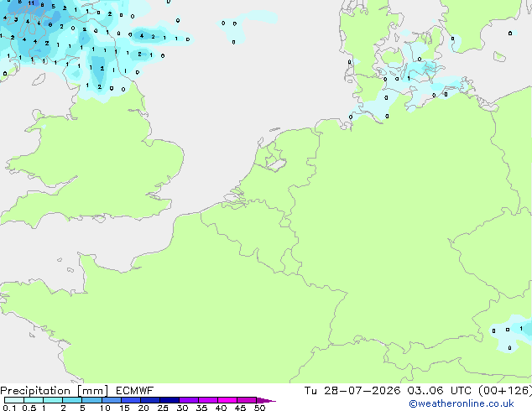Click the legend swatch between 0.1 and 0.5
532x411 pixels.
(x=14, y=400)
